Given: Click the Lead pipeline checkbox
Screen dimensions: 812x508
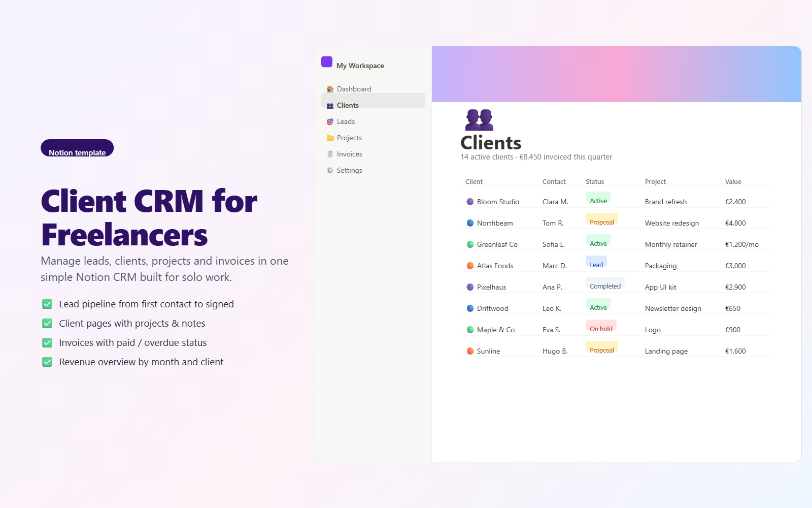Looking at the screenshot, I should (47, 304).
